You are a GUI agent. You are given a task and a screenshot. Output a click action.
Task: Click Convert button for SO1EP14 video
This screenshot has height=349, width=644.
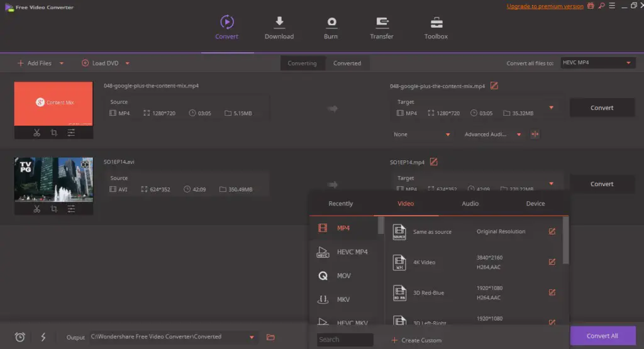[x=602, y=184]
